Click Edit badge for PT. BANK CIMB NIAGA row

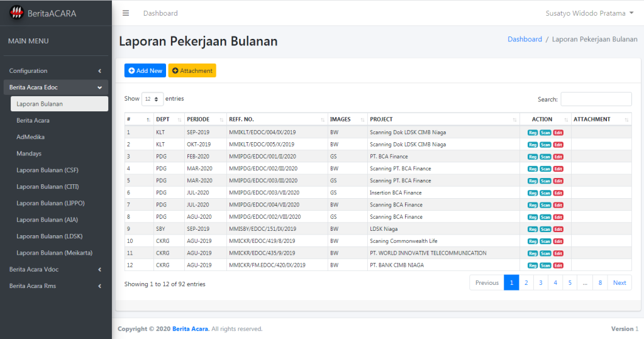tap(558, 265)
